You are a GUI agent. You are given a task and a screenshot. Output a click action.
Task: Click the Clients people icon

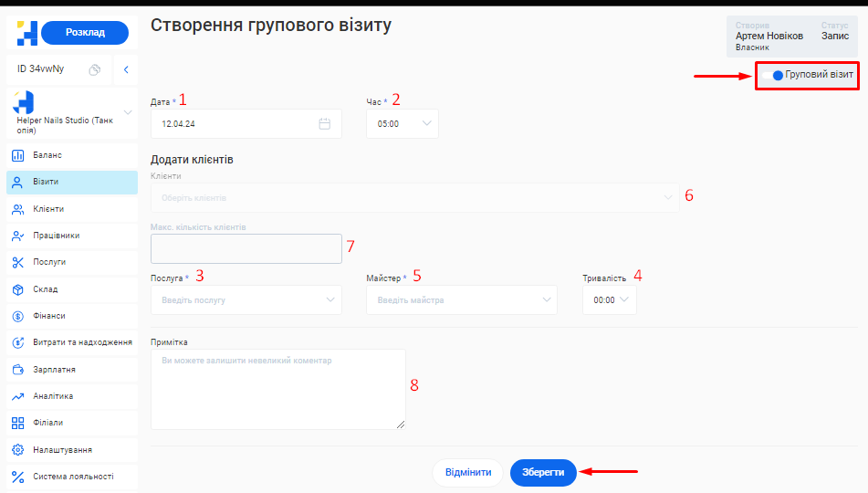click(x=17, y=209)
